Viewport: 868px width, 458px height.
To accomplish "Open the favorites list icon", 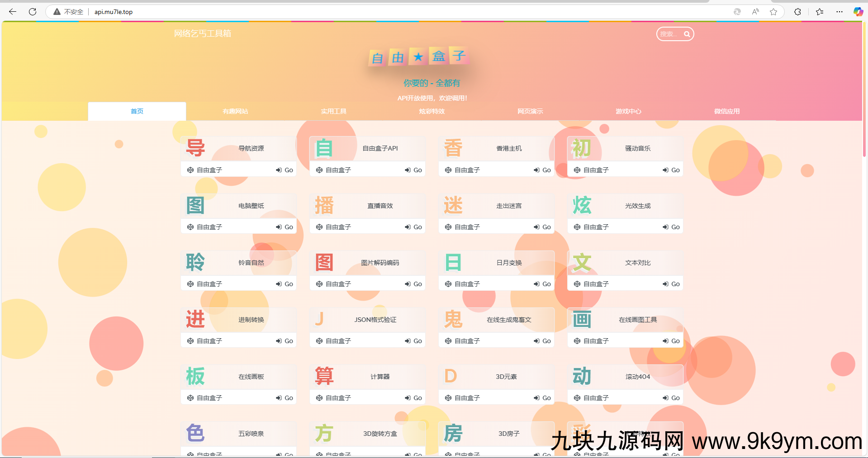I will (x=820, y=12).
